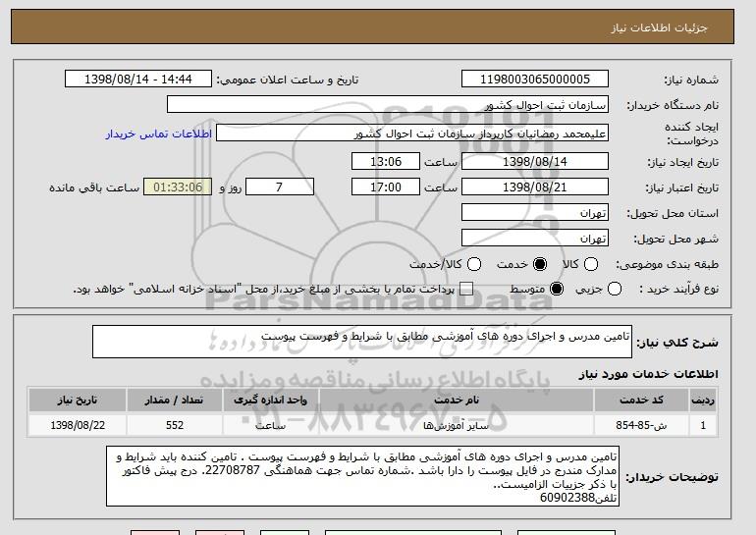This screenshot has width=756, height=535.
Task: Click the کد خدمت column header
Action: pyautogui.click(x=641, y=401)
